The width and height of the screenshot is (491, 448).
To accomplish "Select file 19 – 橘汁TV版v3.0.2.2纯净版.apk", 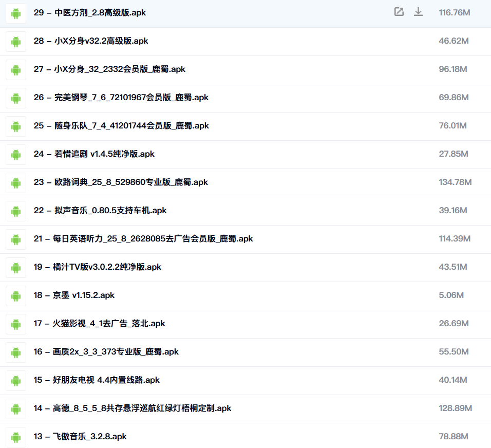I will pos(98,267).
